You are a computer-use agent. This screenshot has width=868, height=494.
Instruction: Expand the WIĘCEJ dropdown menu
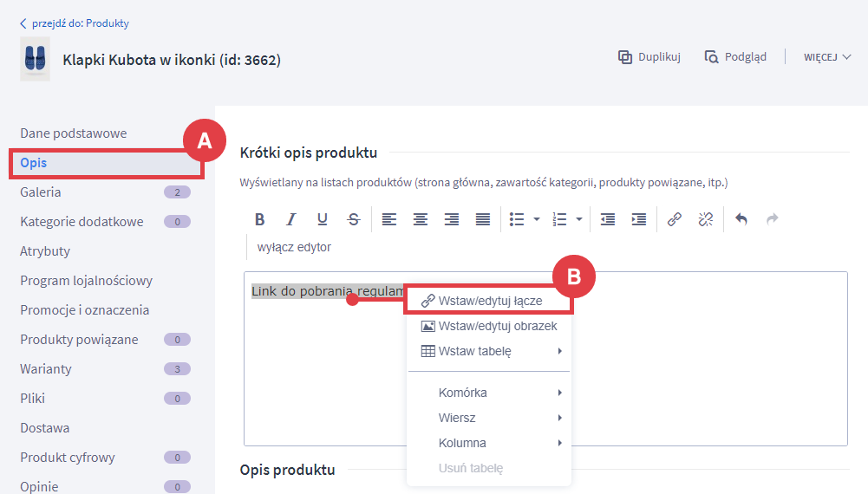[826, 57]
